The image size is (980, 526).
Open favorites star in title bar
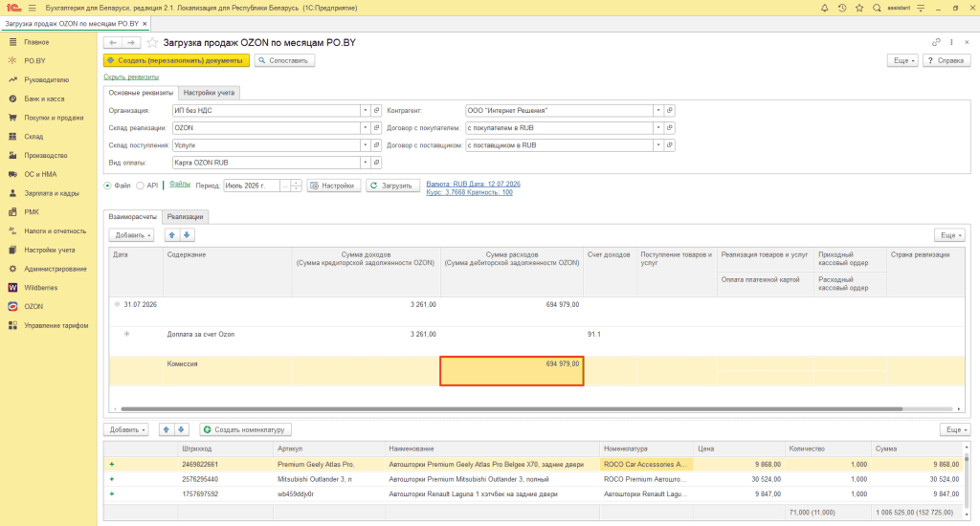(x=859, y=8)
